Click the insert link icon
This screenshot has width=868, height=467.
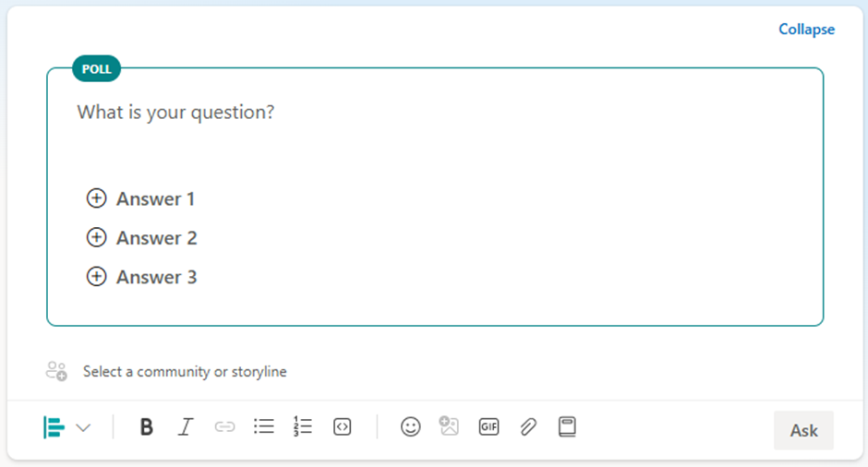pos(224,426)
